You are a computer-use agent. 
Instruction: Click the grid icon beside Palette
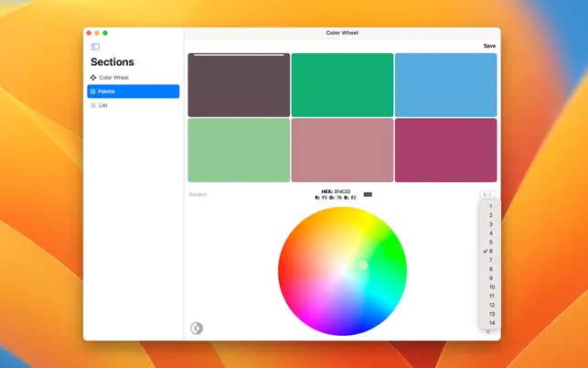(92, 92)
